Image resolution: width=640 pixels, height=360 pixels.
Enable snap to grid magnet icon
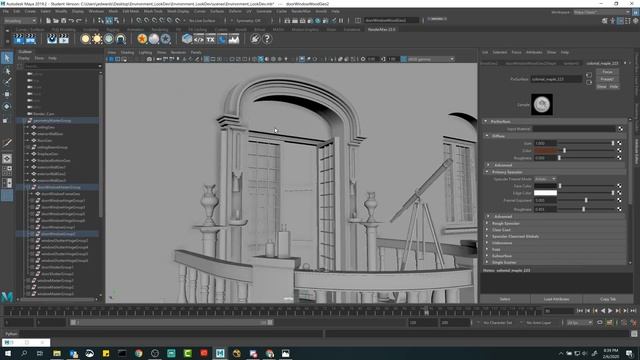(x=139, y=20)
